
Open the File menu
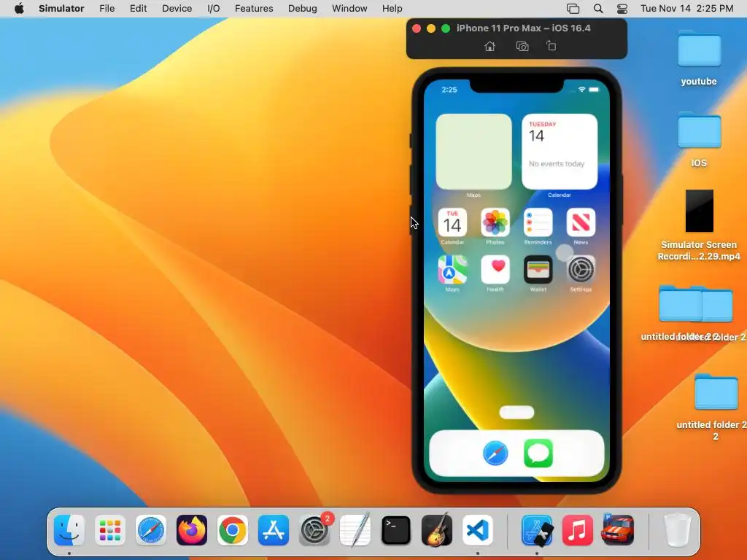coord(107,9)
